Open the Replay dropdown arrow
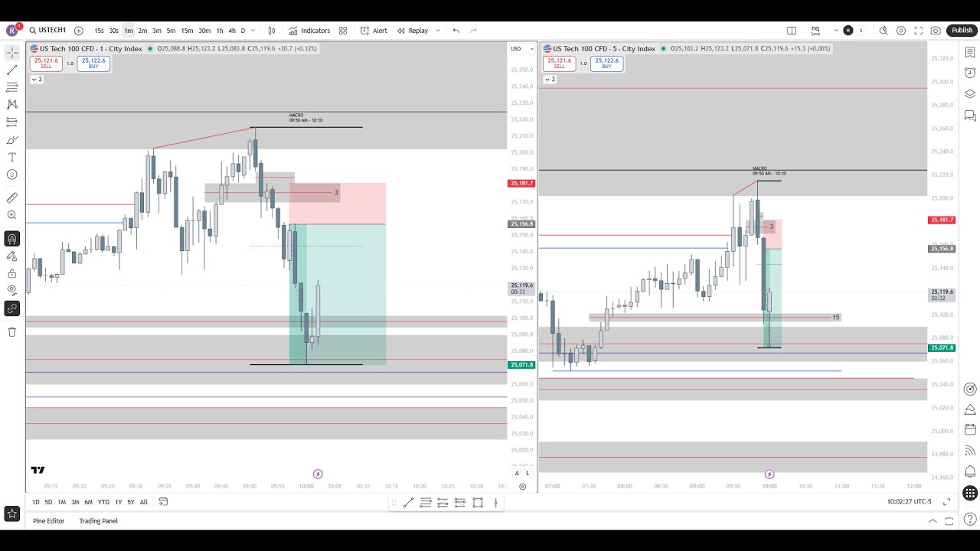Viewport: 980px width, 551px height. coord(438,31)
